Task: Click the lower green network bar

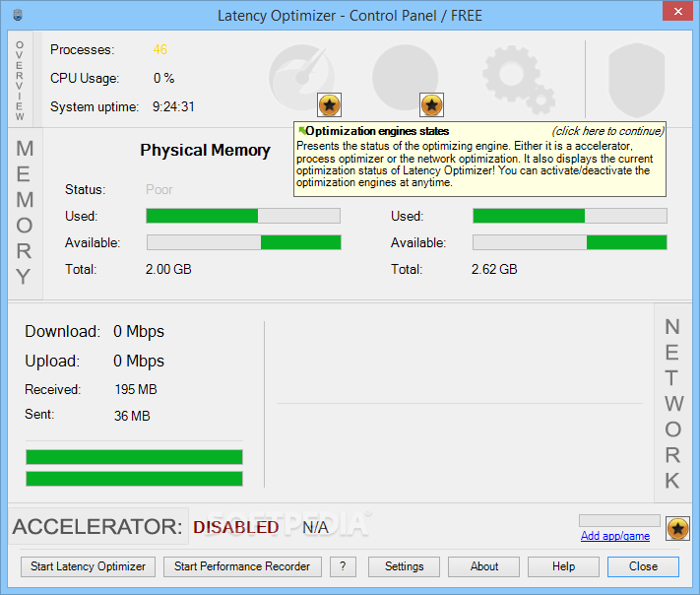Action: (x=134, y=479)
